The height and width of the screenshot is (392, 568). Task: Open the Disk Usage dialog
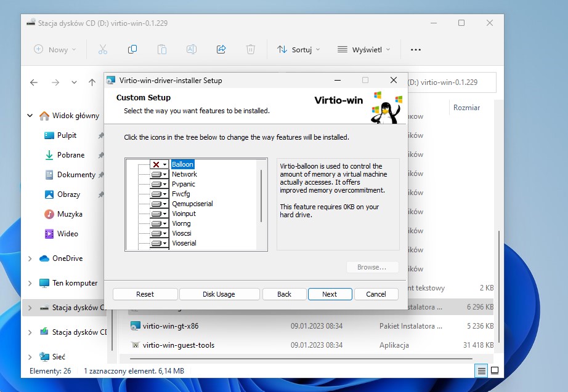coord(219,294)
